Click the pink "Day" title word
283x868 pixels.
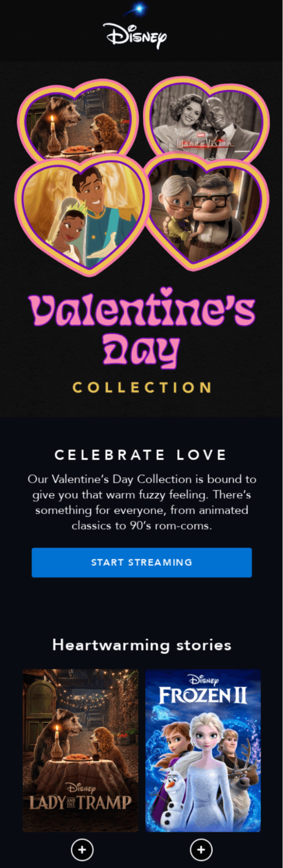coord(140,350)
